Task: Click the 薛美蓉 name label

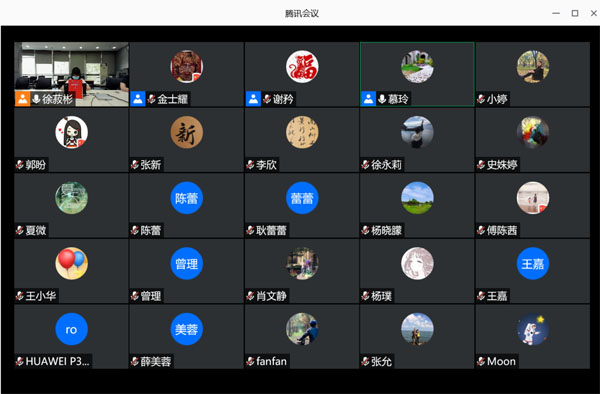Action: pos(155,361)
